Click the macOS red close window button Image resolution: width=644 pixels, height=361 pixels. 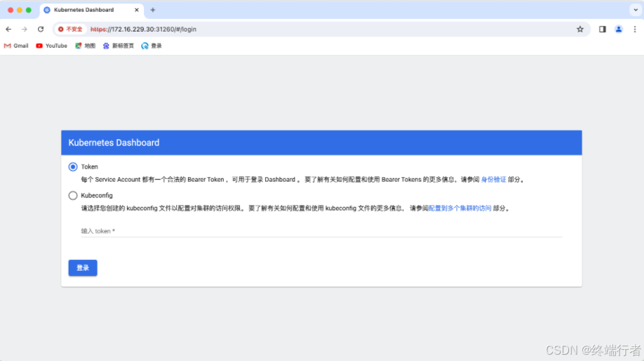11,10
